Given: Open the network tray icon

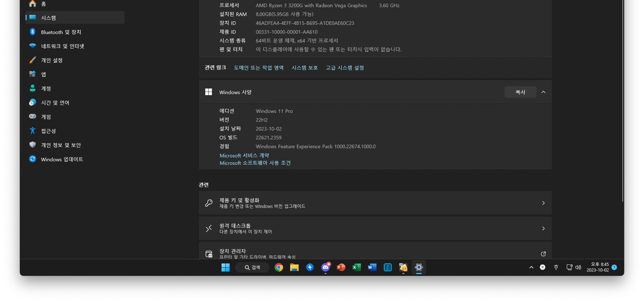Looking at the screenshot, I should [x=569, y=267].
